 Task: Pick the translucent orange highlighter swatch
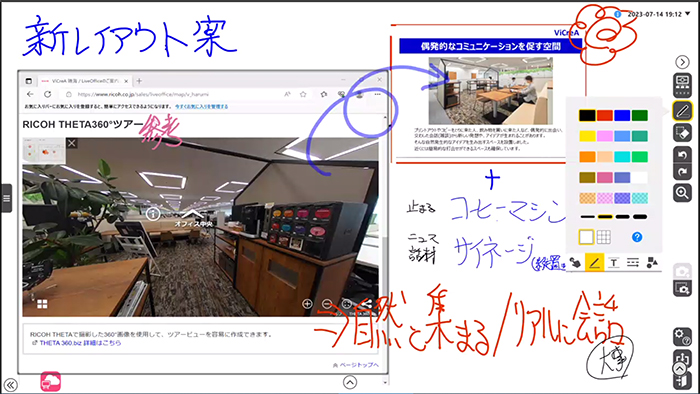[x=588, y=198]
